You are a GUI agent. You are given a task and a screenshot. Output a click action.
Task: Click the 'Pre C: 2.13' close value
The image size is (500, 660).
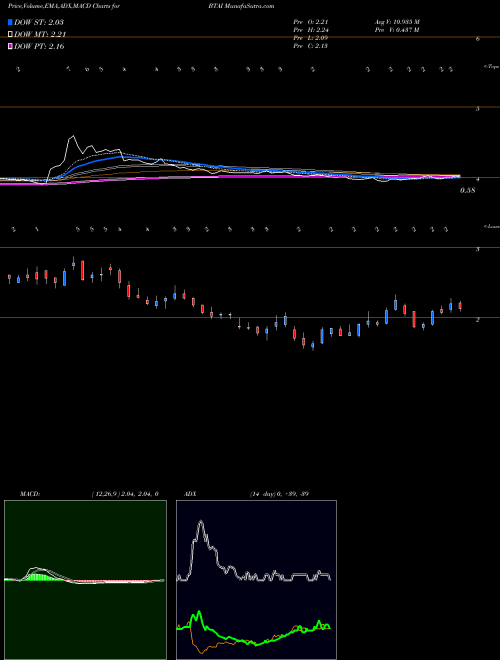point(311,46)
